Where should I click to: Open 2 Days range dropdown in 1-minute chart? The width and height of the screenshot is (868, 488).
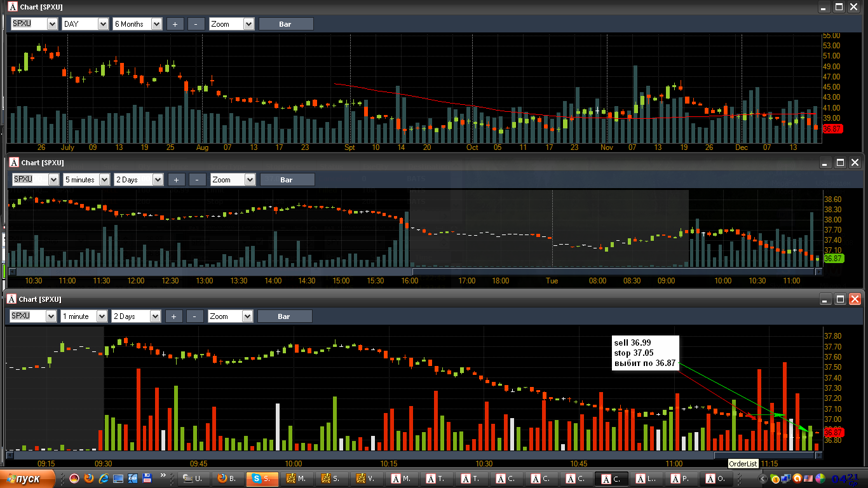click(x=156, y=316)
